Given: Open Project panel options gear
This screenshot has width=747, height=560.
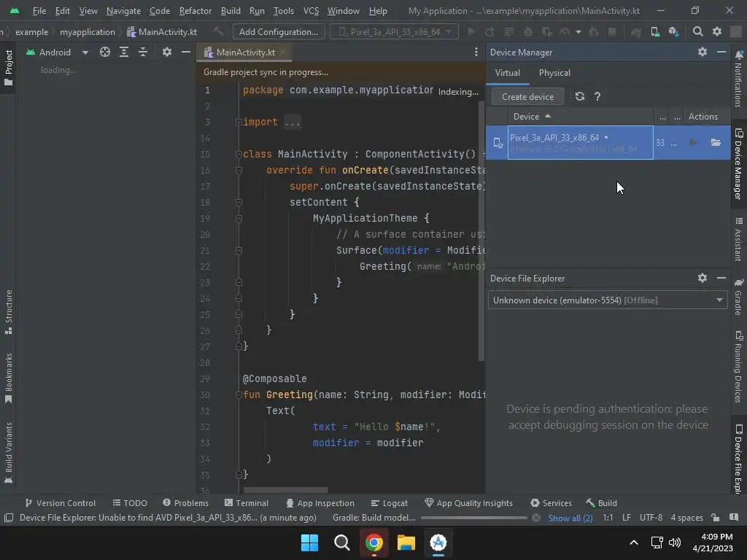Looking at the screenshot, I should pyautogui.click(x=167, y=52).
